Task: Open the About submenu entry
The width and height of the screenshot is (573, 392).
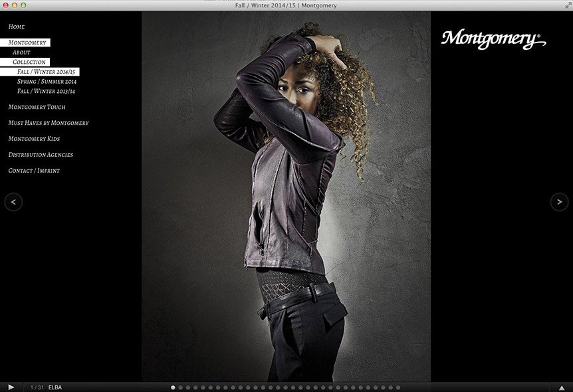Action: [21, 52]
